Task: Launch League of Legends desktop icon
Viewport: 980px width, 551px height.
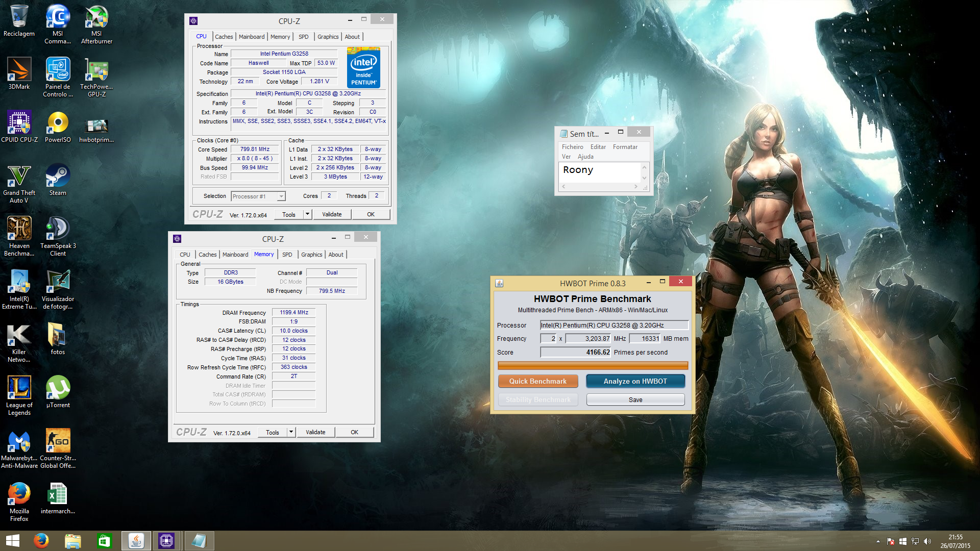Action: 19,395
